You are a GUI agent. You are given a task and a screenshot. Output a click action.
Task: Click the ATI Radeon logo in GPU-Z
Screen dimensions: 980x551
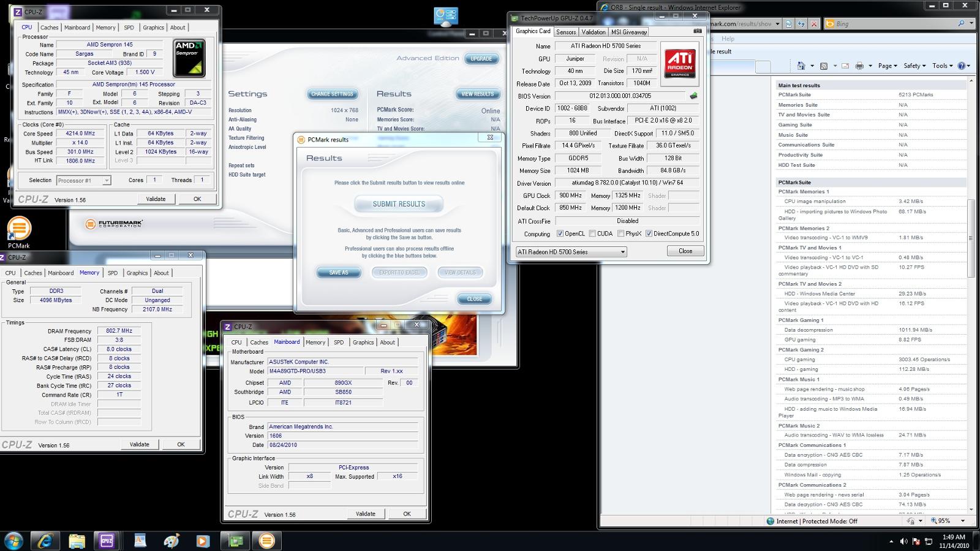(680, 64)
